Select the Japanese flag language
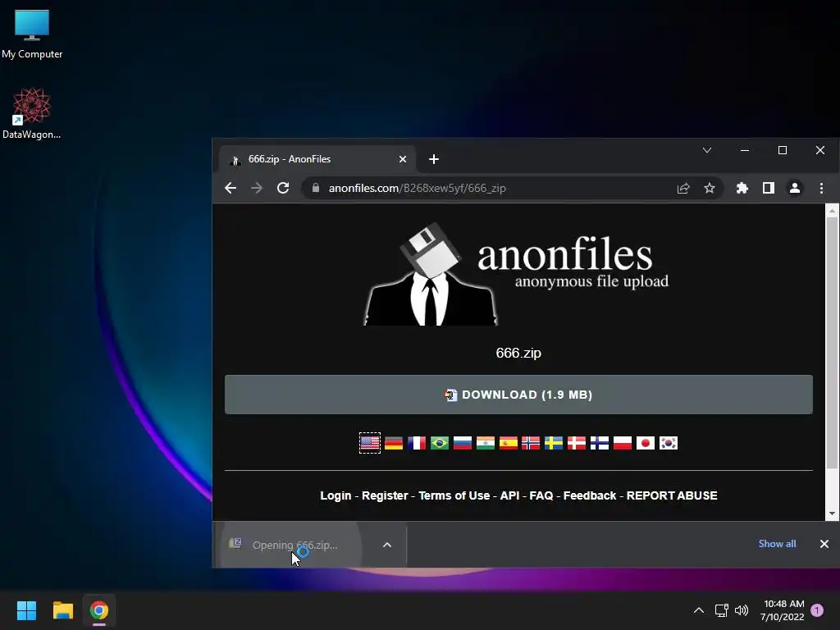This screenshot has height=630, width=840. [x=646, y=443]
